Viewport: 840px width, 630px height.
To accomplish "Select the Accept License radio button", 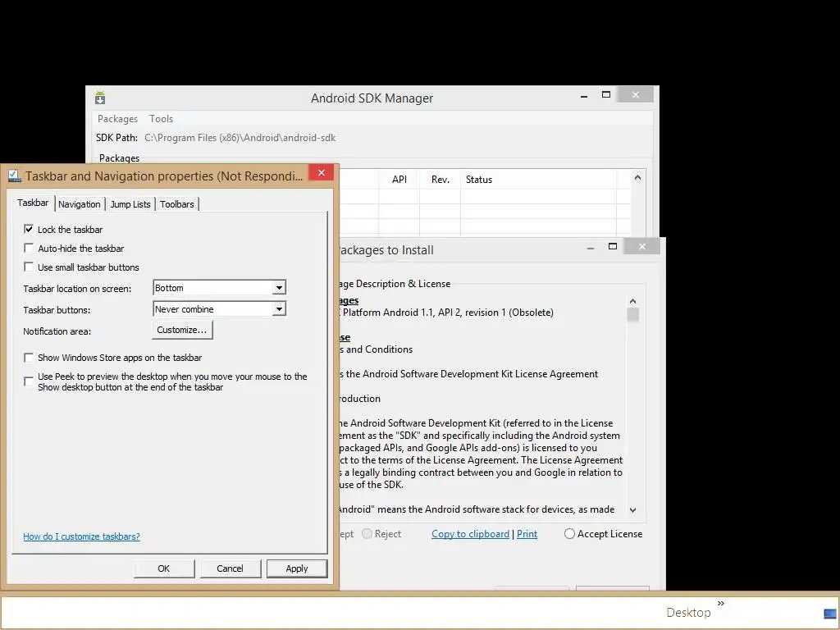I will click(x=569, y=533).
